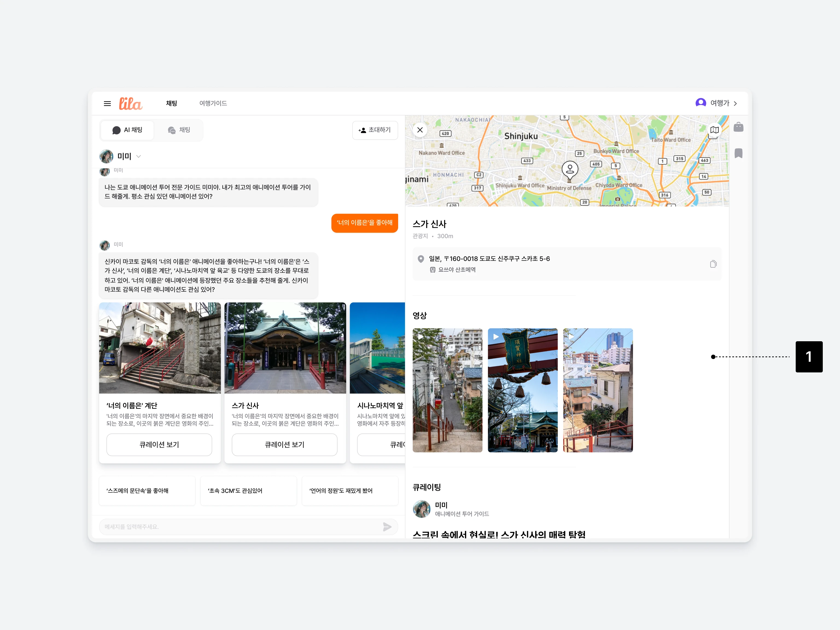Copy the address with copy icon
This screenshot has width=840, height=630.
tap(713, 264)
